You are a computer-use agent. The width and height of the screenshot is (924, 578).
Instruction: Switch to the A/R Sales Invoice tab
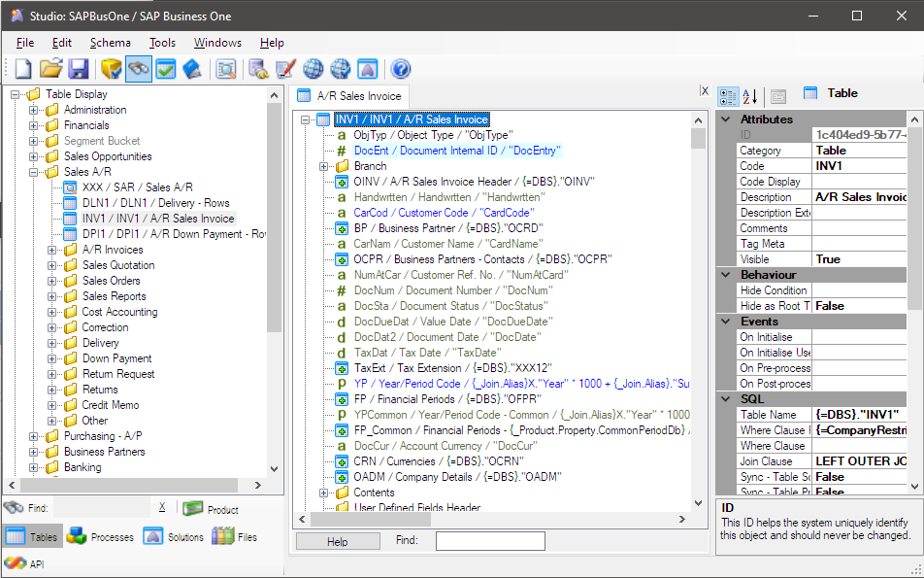348,95
